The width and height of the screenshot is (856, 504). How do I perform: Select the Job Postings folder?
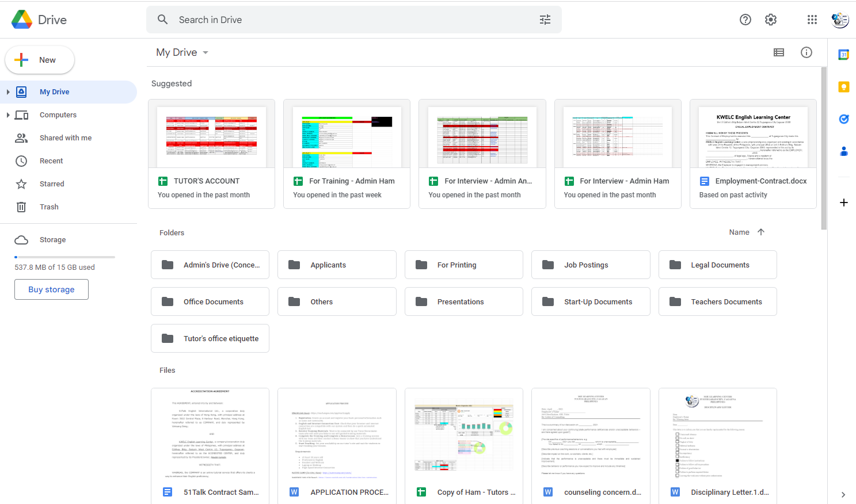click(591, 265)
